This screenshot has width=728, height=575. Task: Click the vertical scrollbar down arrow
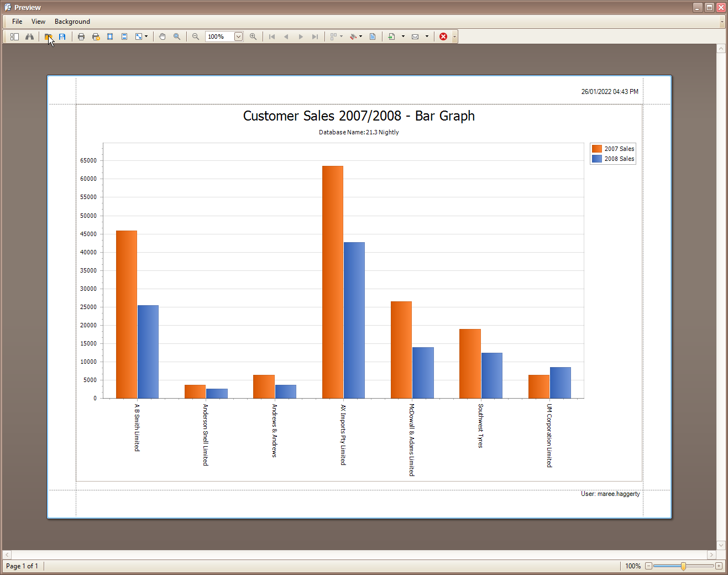pyautogui.click(x=721, y=545)
